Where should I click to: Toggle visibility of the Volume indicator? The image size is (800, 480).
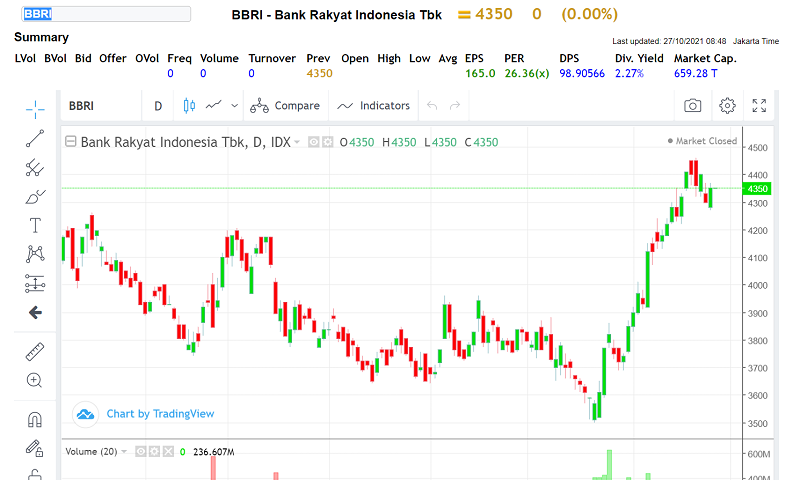141,452
